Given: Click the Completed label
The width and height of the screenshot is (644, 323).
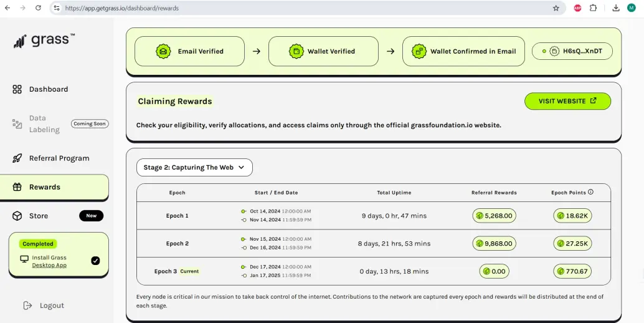Looking at the screenshot, I should coord(38,244).
